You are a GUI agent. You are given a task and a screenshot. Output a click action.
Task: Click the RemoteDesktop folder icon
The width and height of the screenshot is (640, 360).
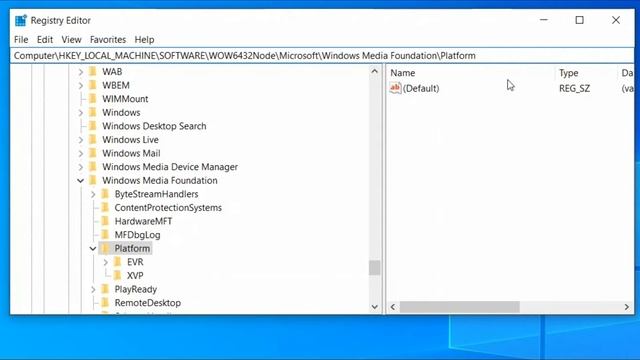tap(105, 302)
